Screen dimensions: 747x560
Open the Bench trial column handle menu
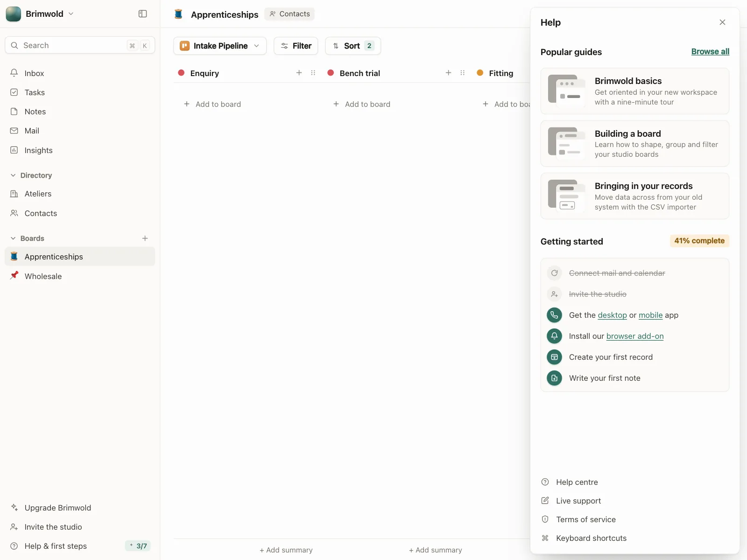coord(463,73)
